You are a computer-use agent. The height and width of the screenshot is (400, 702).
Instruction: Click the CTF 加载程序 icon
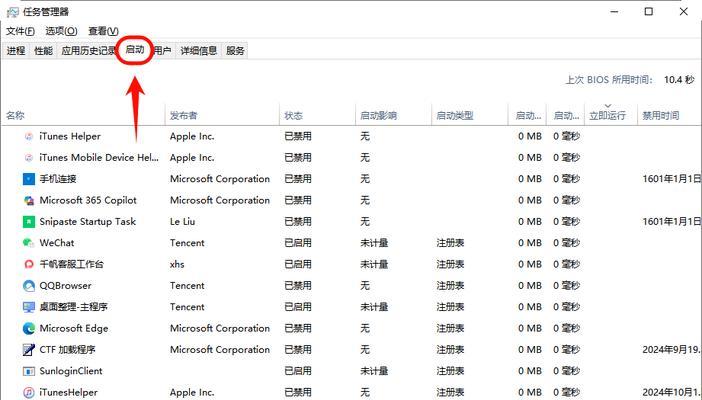(29, 349)
